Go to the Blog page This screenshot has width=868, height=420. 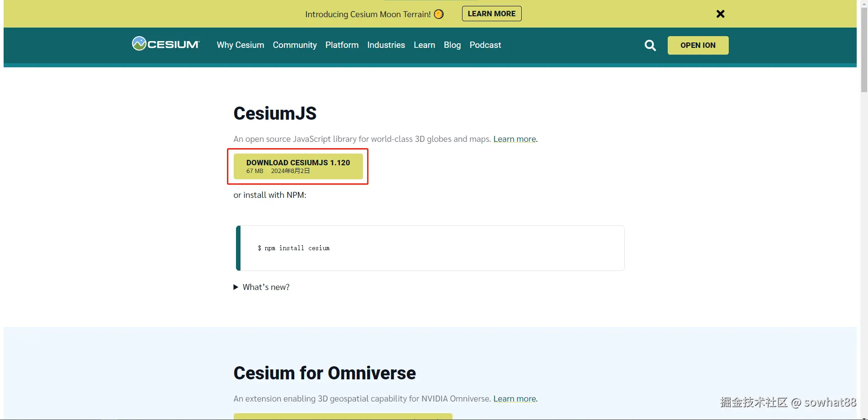(x=453, y=45)
